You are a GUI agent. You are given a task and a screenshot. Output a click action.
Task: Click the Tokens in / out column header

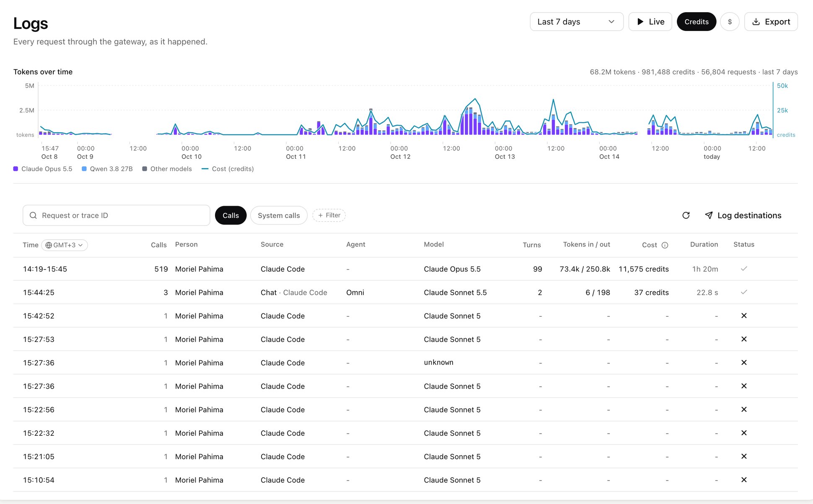click(586, 245)
